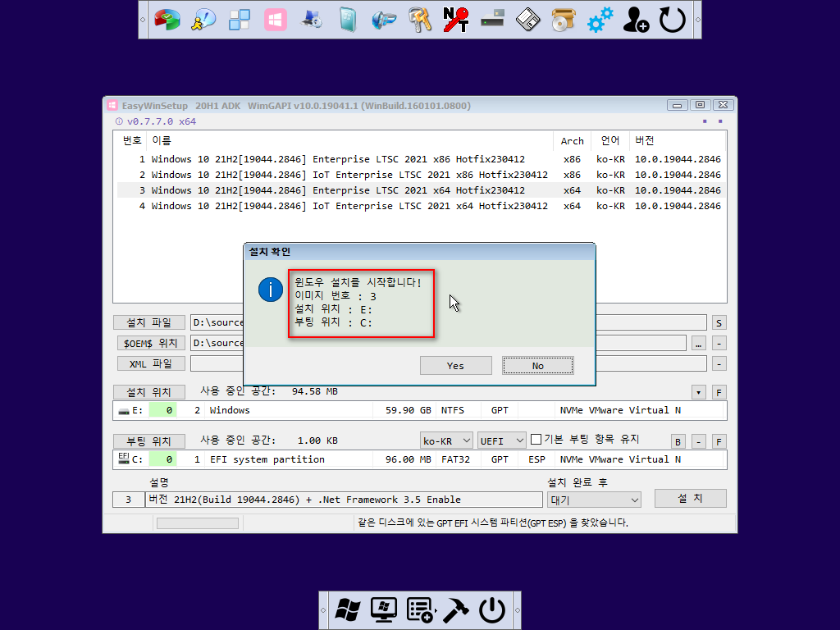Click the minus button on the 부팅 위치 row
The image size is (840, 630).
click(x=698, y=441)
